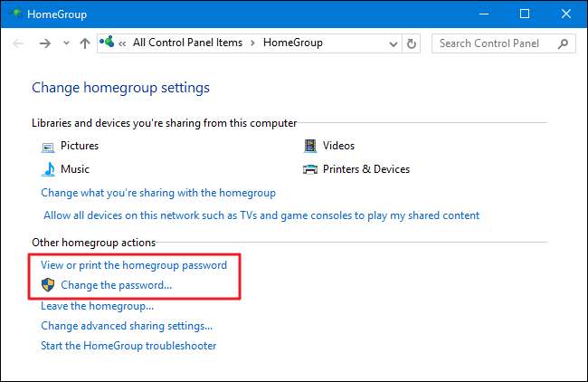Click the Search Control Panel field

(494, 43)
